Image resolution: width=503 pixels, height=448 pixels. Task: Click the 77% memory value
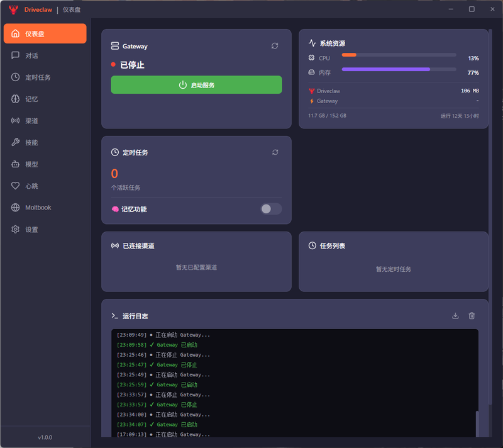coord(473,72)
